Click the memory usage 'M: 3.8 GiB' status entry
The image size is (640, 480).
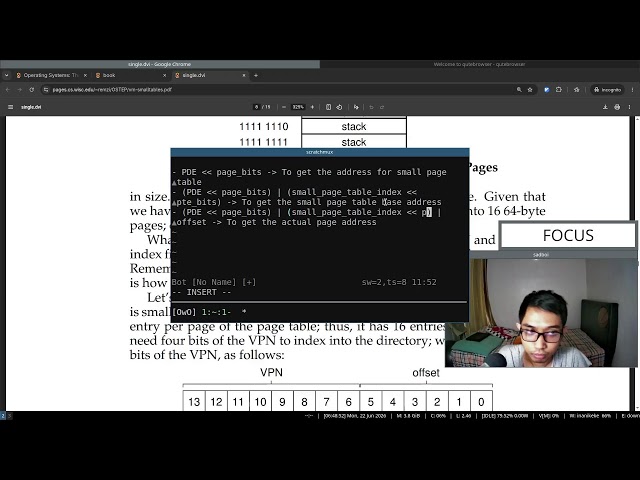pyautogui.click(x=408, y=416)
